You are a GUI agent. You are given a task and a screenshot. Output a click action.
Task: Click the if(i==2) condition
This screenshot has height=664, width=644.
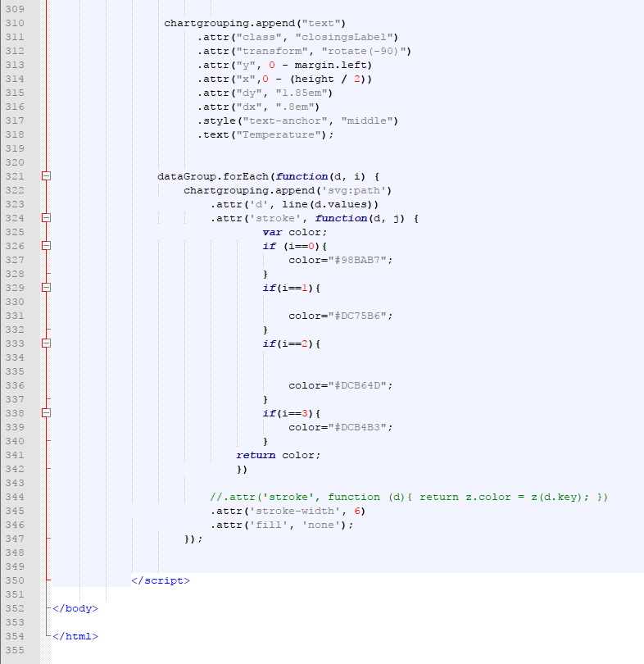[x=288, y=343]
